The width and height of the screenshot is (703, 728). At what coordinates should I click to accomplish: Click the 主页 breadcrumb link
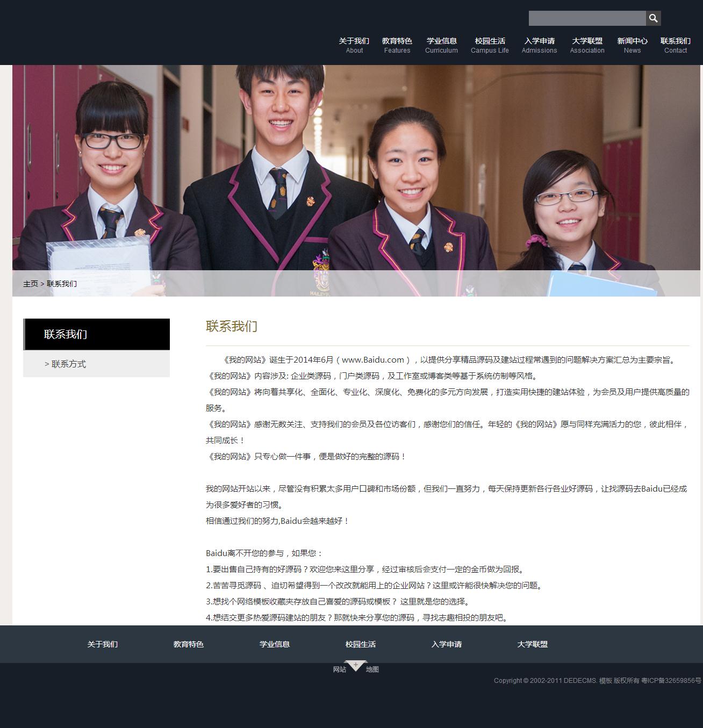(x=30, y=284)
